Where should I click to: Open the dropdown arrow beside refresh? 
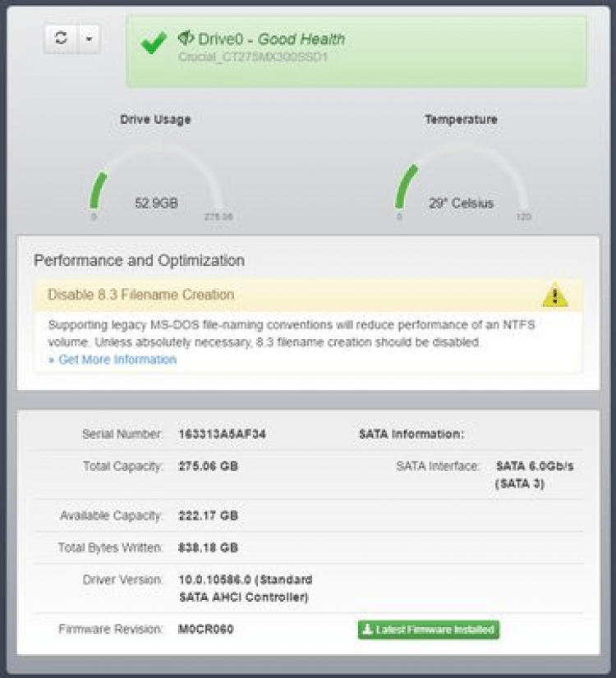pos(89,39)
